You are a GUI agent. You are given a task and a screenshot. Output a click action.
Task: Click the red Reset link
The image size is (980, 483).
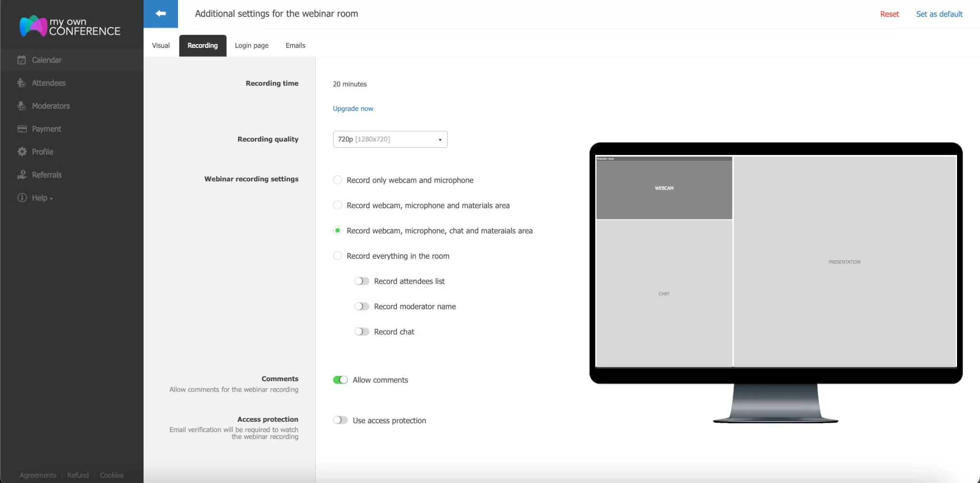[889, 14]
